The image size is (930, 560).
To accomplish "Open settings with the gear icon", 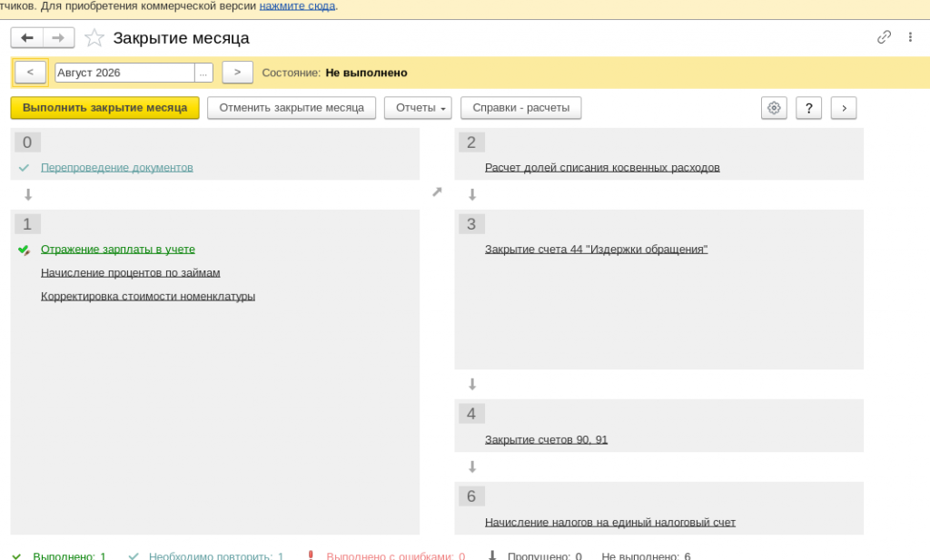I will (x=774, y=108).
